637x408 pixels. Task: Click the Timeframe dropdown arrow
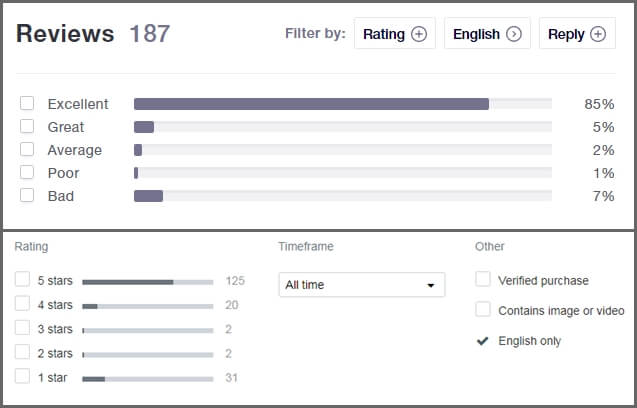pos(431,285)
